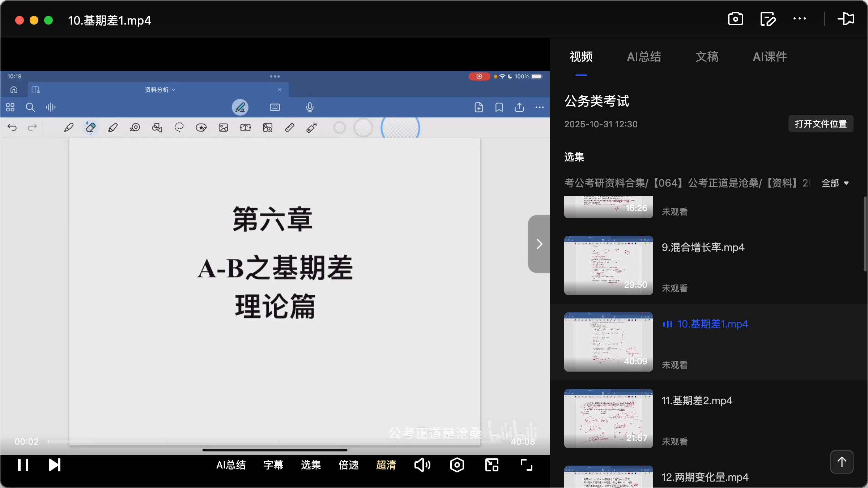This screenshot has width=868, height=488.
Task: Take a snapshot with the camera icon
Action: [736, 19]
